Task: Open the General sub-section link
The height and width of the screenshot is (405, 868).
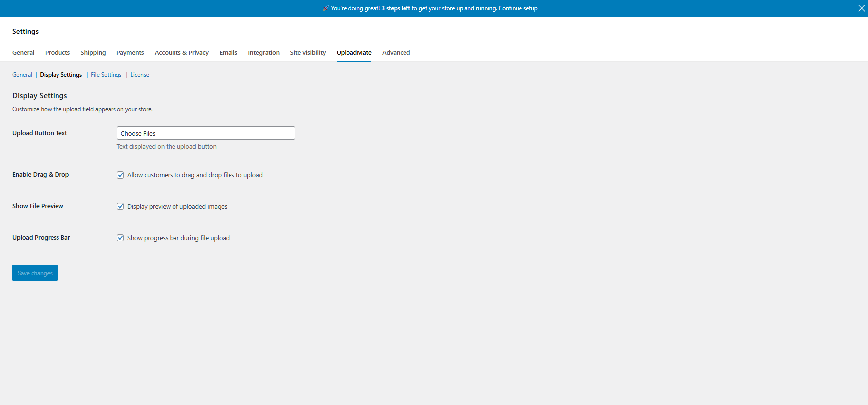Action: pos(22,75)
